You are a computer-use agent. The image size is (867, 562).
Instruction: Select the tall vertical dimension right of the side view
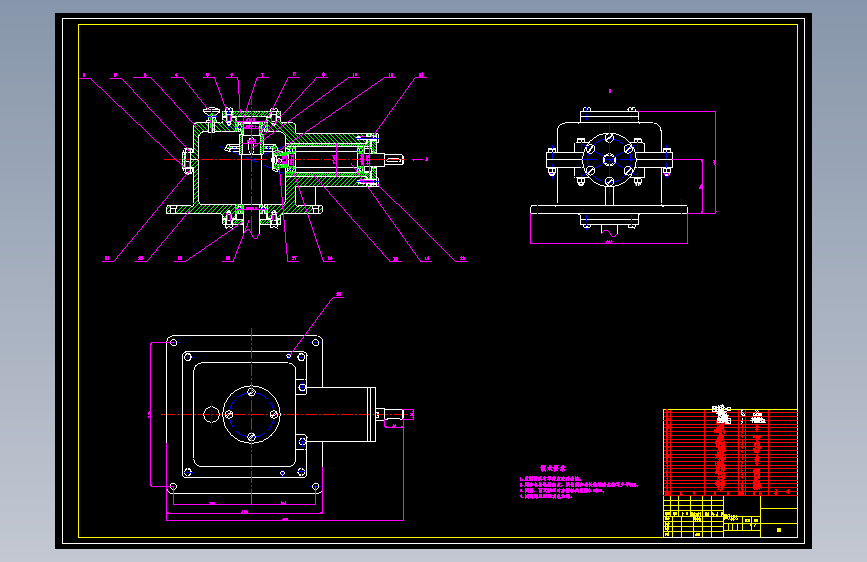[715, 162]
